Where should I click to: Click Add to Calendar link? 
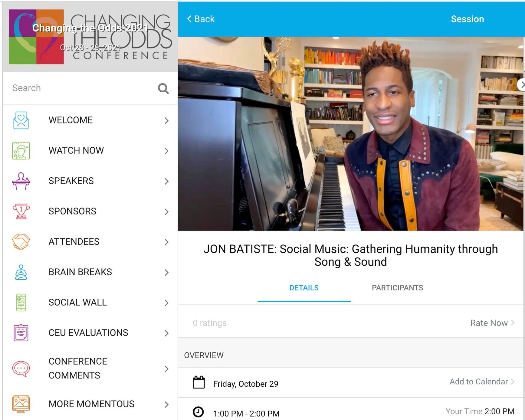point(482,382)
